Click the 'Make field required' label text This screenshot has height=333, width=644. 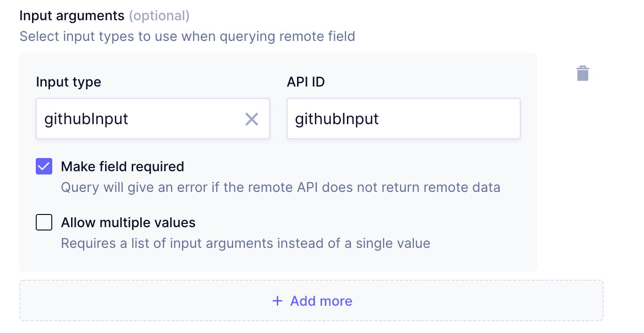tap(122, 166)
